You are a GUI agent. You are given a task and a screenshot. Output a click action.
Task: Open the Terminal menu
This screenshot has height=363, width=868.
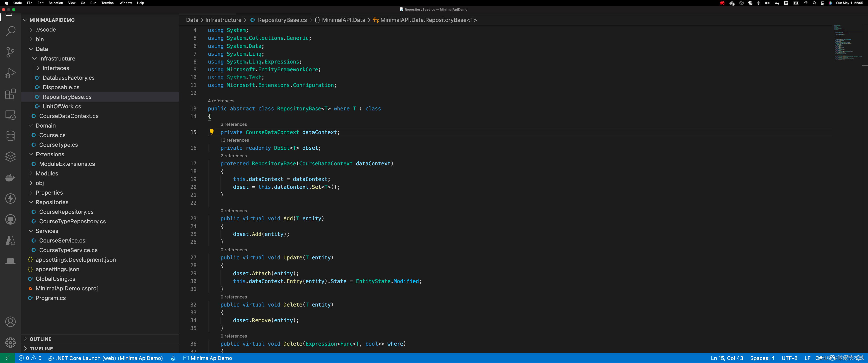point(108,3)
